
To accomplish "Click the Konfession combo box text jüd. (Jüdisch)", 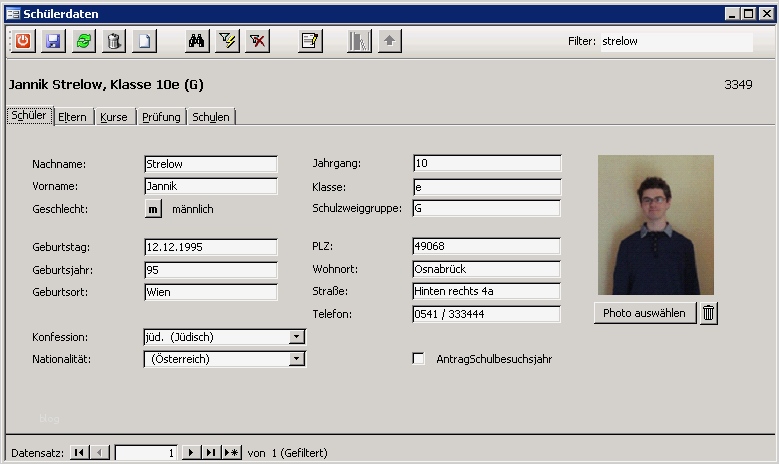I will tap(217, 337).
